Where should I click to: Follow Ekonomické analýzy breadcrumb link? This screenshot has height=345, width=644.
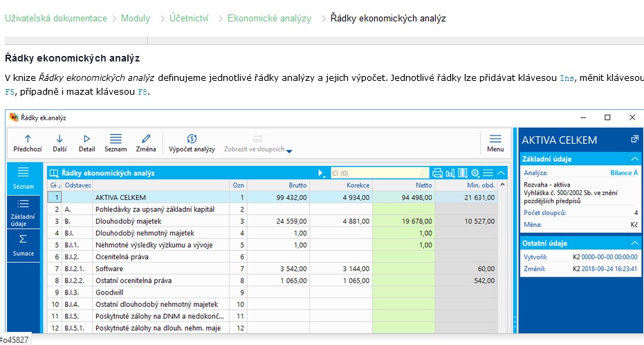point(270,19)
